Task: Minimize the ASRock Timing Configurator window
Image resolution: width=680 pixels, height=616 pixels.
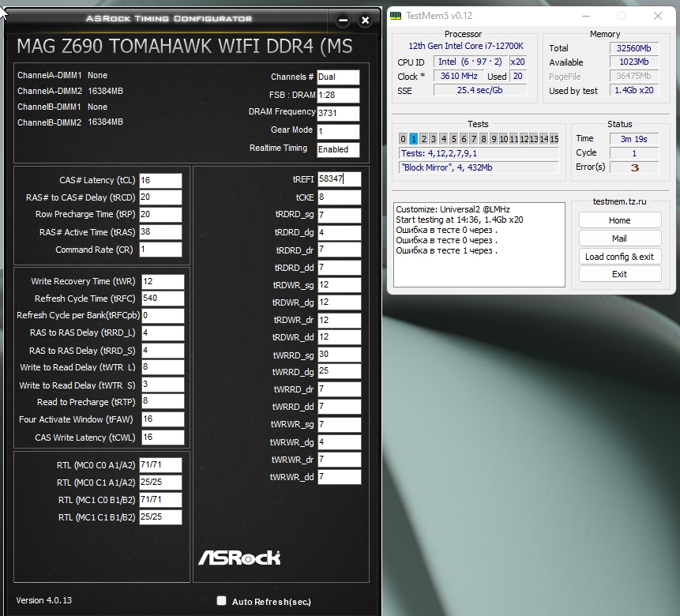Action: pos(343,20)
